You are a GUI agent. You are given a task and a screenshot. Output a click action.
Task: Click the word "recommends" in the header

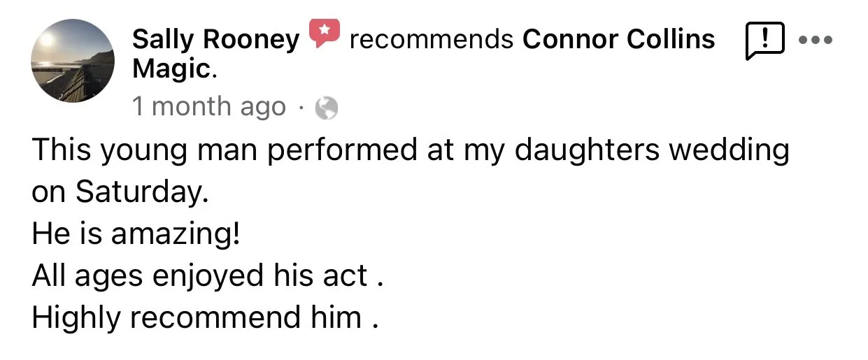point(431,39)
